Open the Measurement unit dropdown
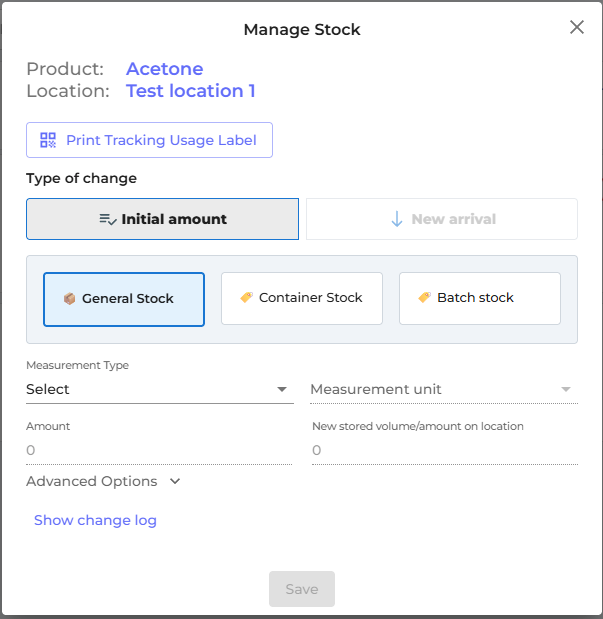This screenshot has height=619, width=603. [x=443, y=389]
